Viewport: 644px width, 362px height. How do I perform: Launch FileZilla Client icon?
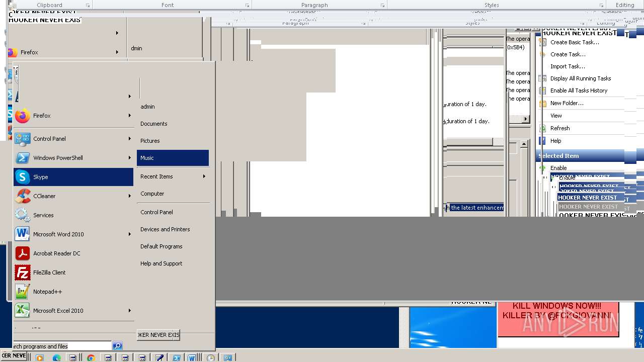point(23,273)
